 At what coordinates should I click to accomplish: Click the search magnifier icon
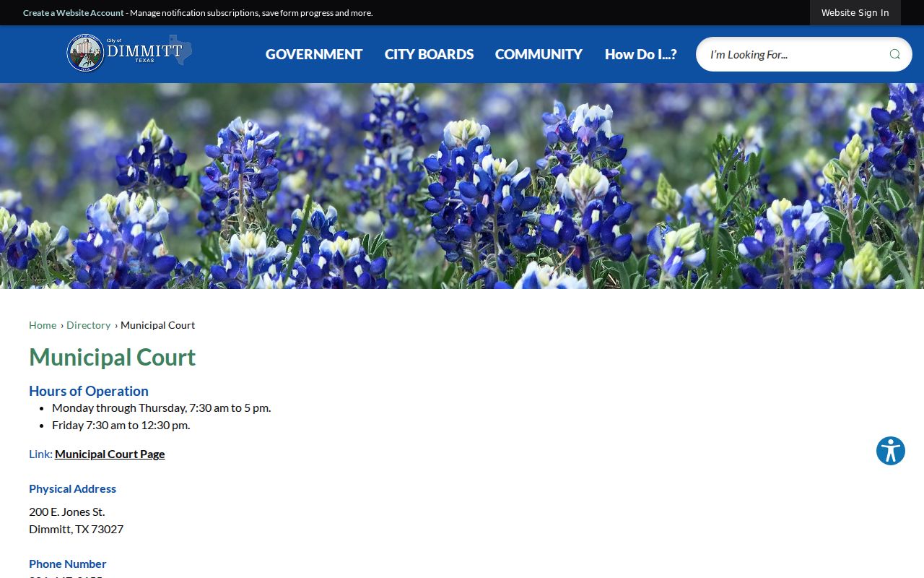click(x=894, y=54)
